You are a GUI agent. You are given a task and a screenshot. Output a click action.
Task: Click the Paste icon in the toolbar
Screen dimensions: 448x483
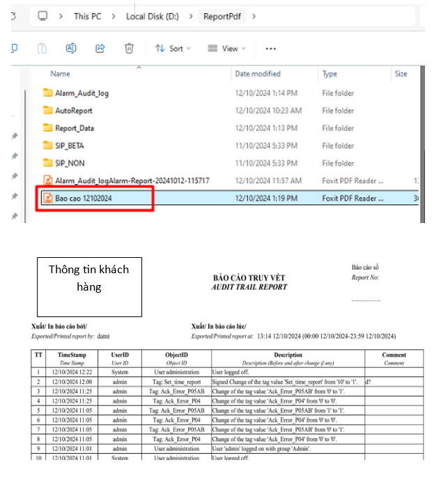42,48
